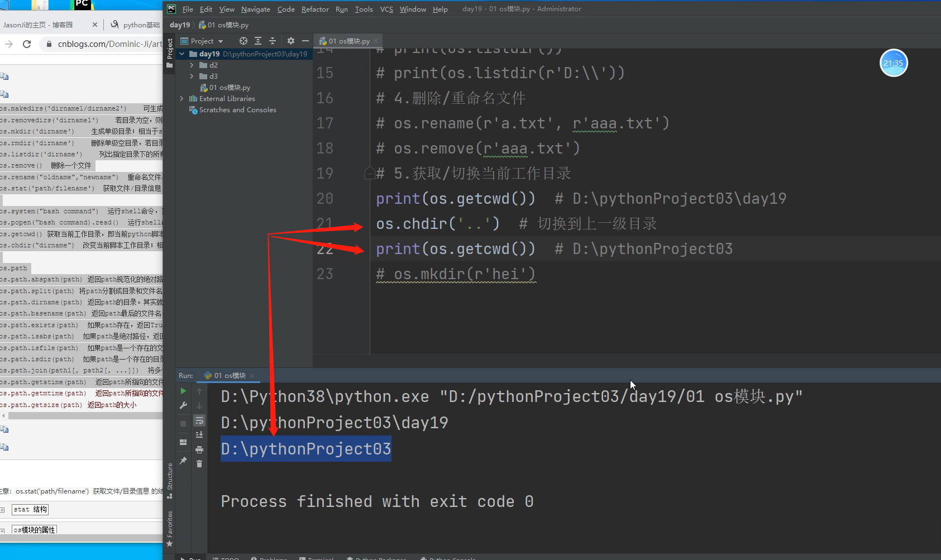Image resolution: width=941 pixels, height=560 pixels.
Task: Click the day19 breadcrumb in the navigation bar
Action: tap(180, 25)
